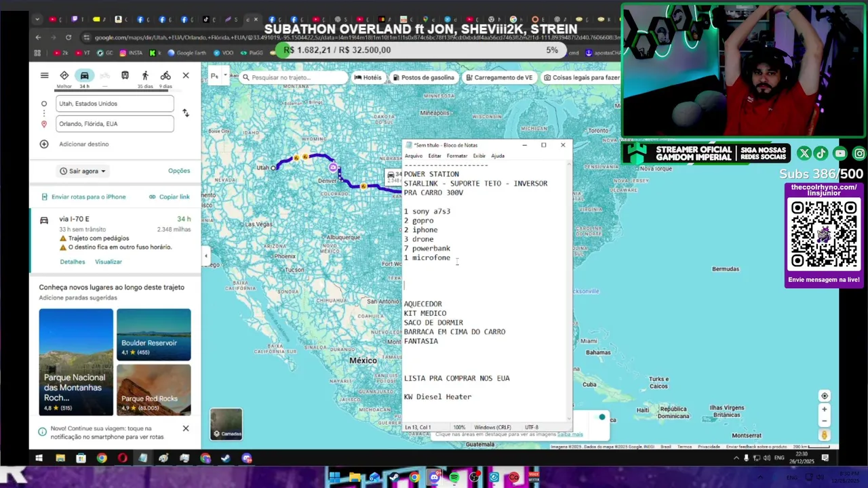Click the Visualizar route link
The height and width of the screenshot is (488, 868).
tap(108, 262)
